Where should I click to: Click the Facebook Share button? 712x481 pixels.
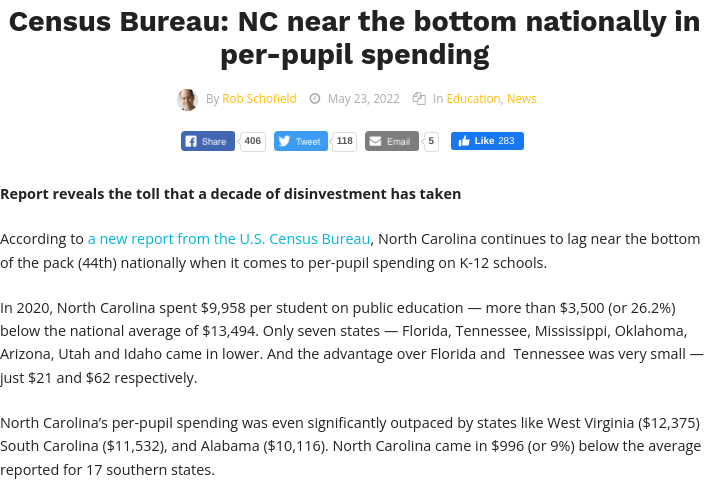click(x=208, y=142)
